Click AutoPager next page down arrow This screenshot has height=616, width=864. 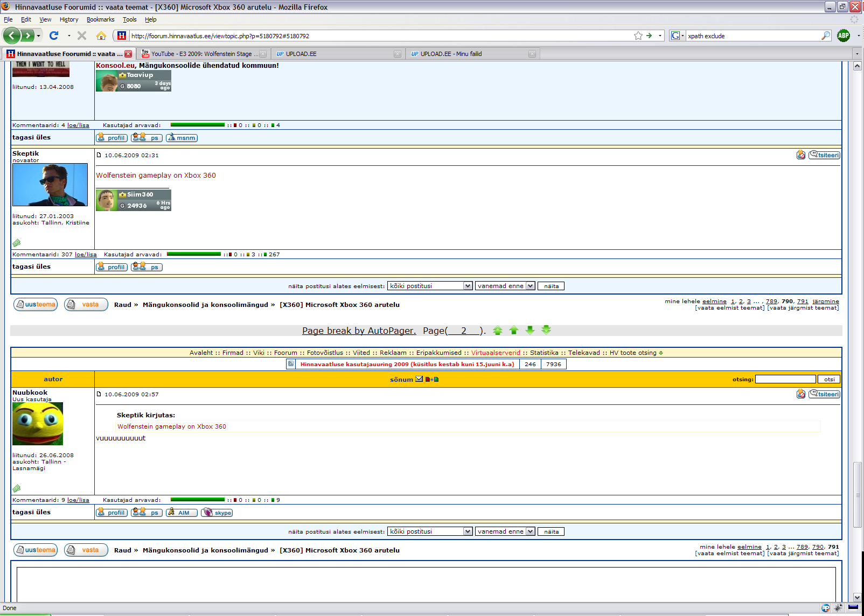[530, 331]
